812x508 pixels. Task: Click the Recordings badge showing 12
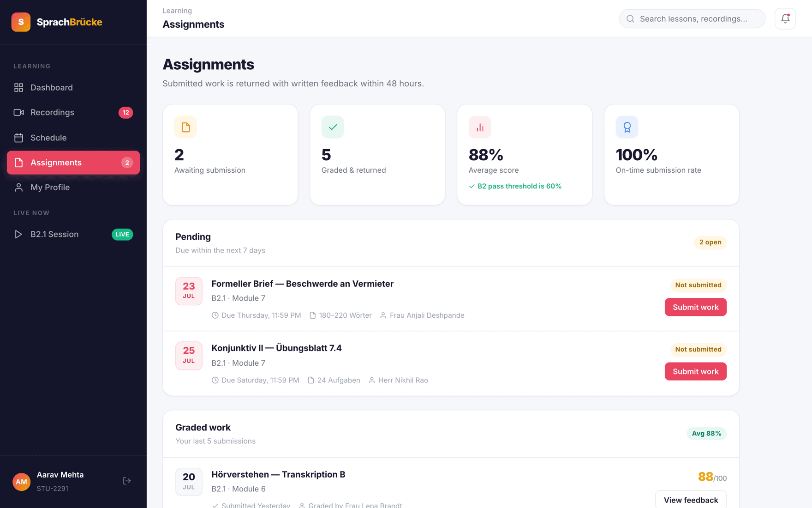click(x=125, y=113)
